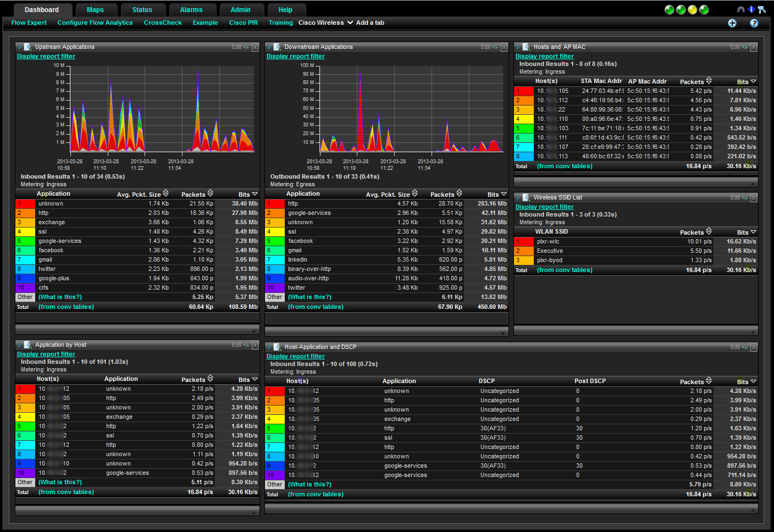Click 'What is this?' link in Upstream Applications
This screenshot has height=532, width=774.
(x=60, y=297)
